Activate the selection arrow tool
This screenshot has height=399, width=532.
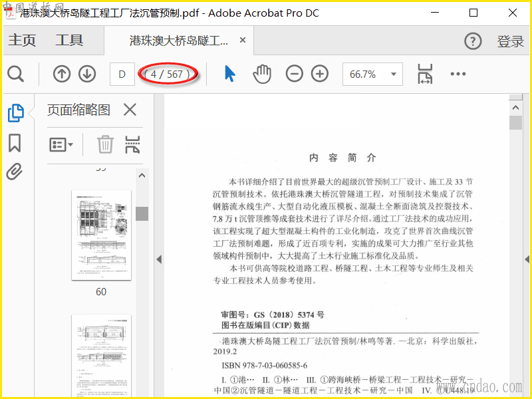click(229, 74)
